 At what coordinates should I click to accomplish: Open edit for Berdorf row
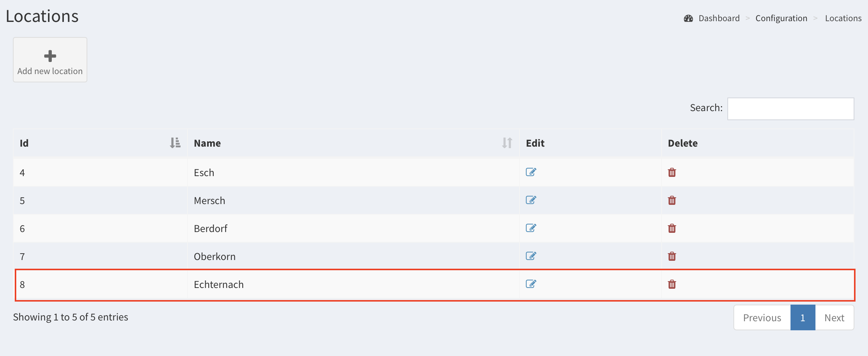pyautogui.click(x=531, y=228)
